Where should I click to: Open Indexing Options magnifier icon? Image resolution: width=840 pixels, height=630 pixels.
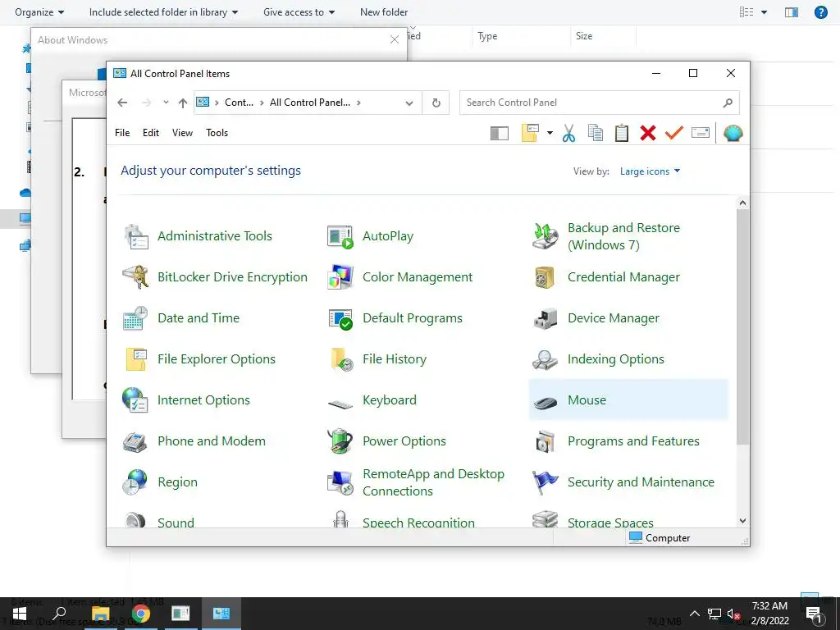click(546, 359)
